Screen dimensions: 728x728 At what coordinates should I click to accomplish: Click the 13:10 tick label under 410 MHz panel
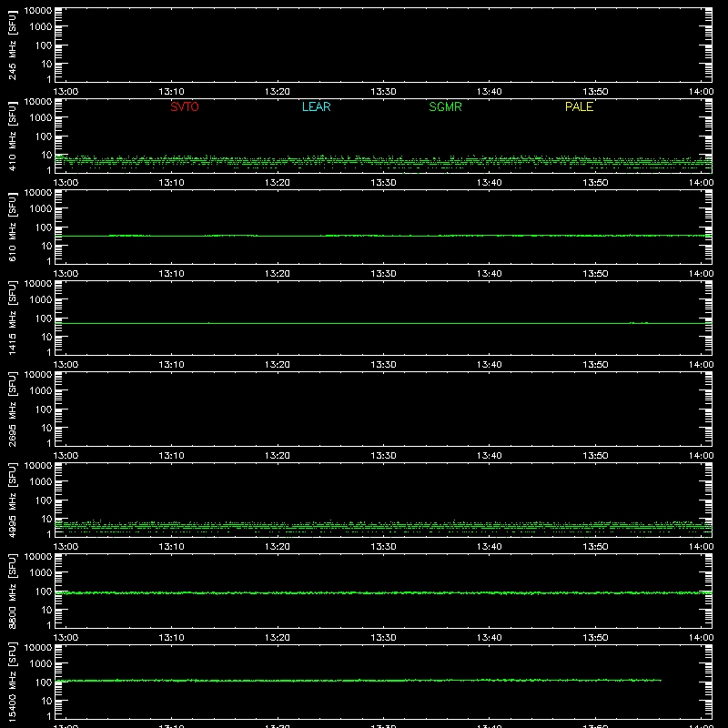172,183
